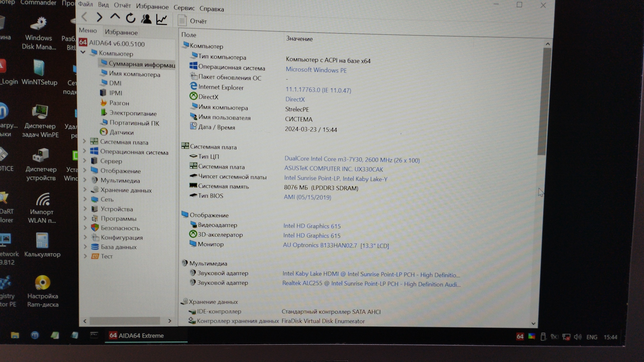Open Диспетчер задач WinPE desktop icon

(x=40, y=121)
